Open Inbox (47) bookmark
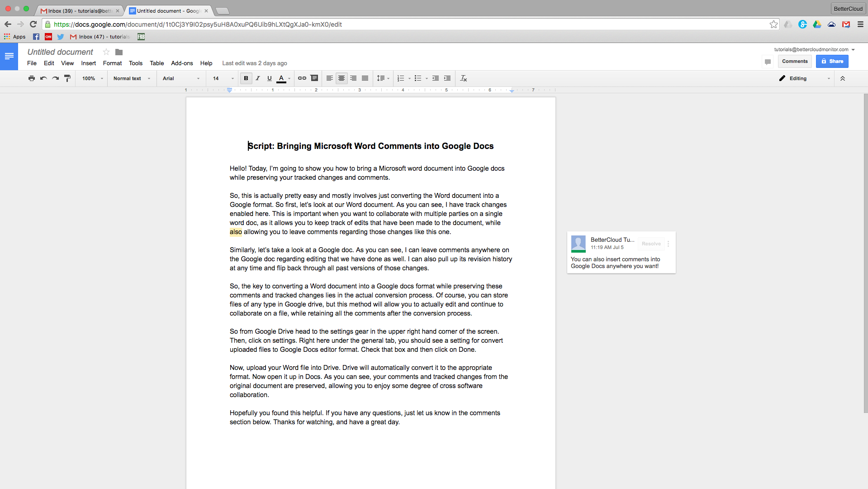This screenshot has width=868, height=489. pyautogui.click(x=100, y=37)
